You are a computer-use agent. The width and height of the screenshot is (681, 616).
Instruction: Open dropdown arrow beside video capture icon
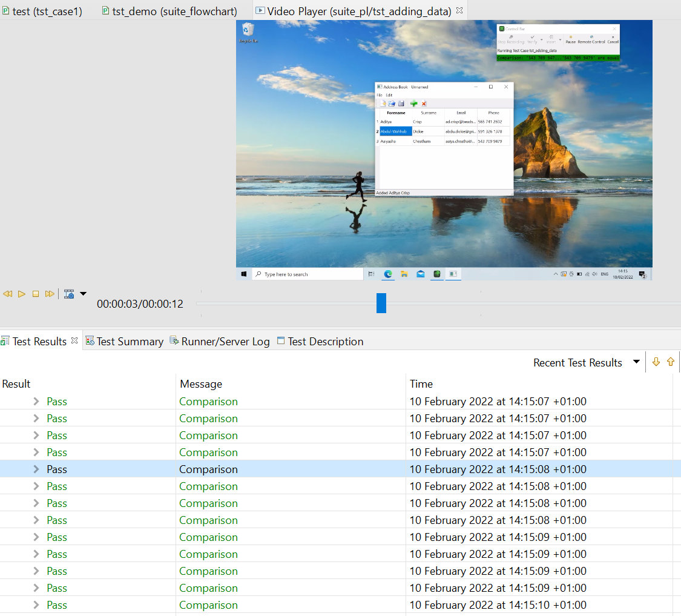click(x=83, y=294)
